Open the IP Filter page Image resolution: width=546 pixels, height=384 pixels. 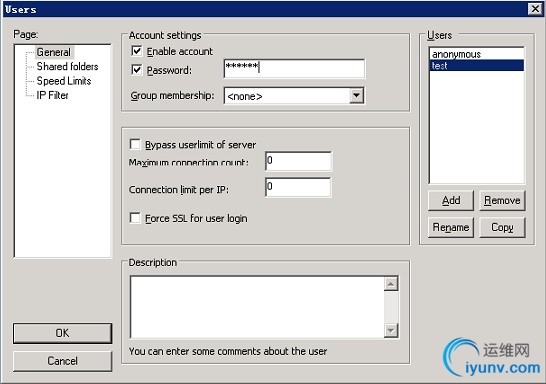click(x=52, y=95)
